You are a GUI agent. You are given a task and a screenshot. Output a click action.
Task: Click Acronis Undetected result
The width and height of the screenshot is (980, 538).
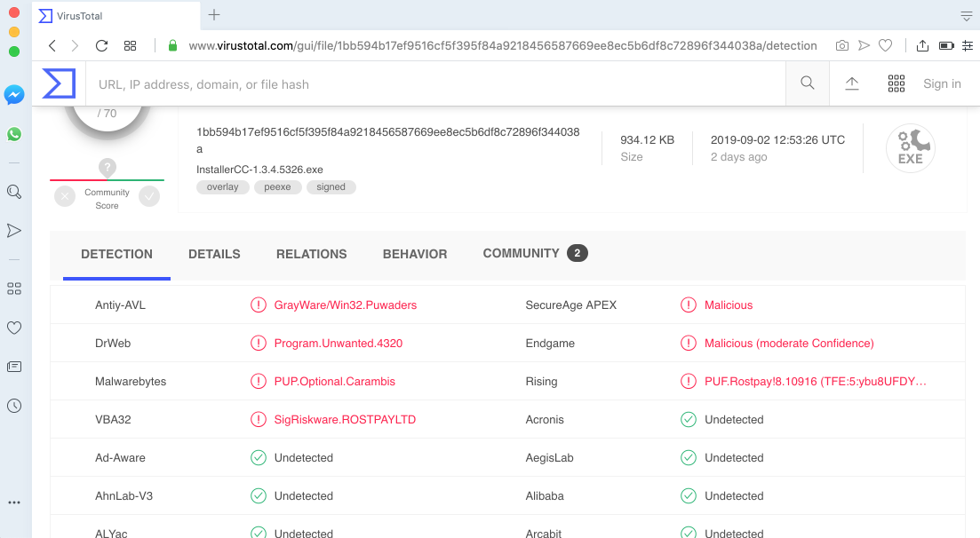(735, 419)
